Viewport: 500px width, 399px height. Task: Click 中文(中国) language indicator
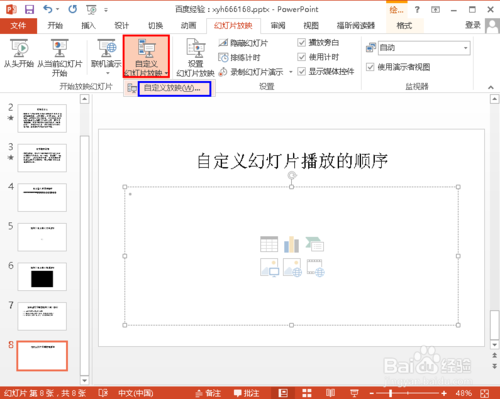[136, 393]
